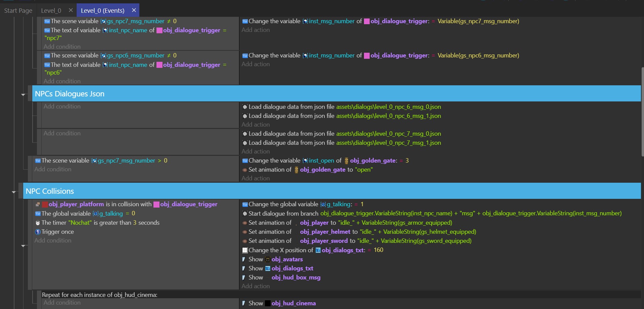The height and width of the screenshot is (309, 644).
Task: Click the json load icon for level_0_npc_6_msg_0
Action: [x=245, y=107]
